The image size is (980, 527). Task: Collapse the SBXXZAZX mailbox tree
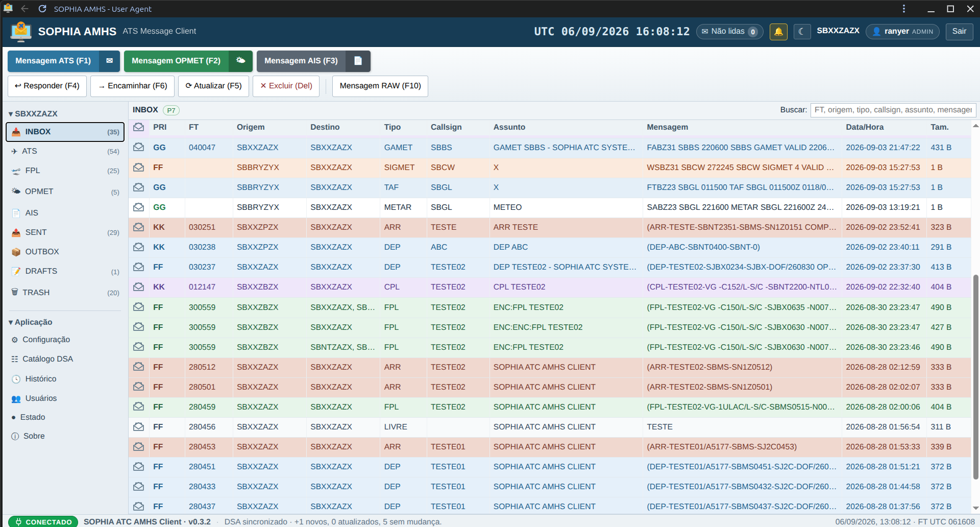(33, 113)
